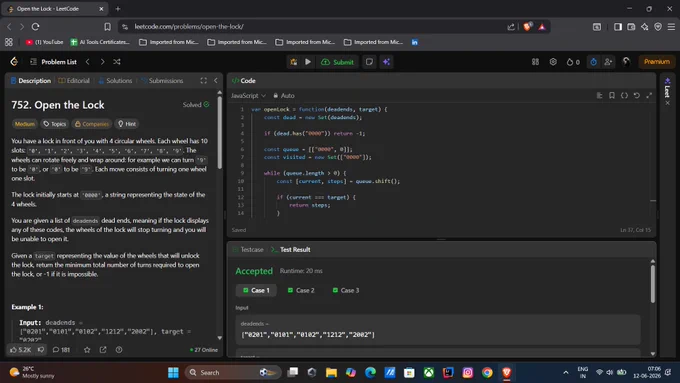Toggle the Auto lock setting
Image resolution: width=680 pixels, height=383 pixels.
284,95
